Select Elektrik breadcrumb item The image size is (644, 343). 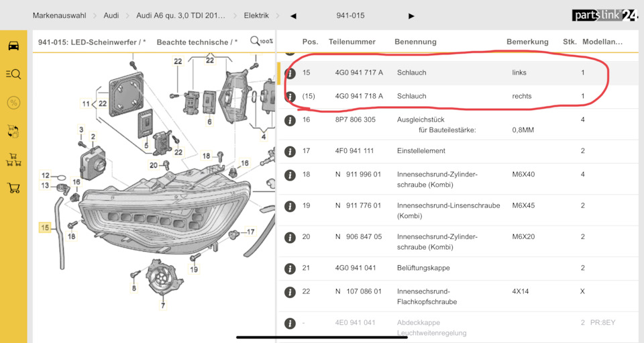tap(256, 15)
